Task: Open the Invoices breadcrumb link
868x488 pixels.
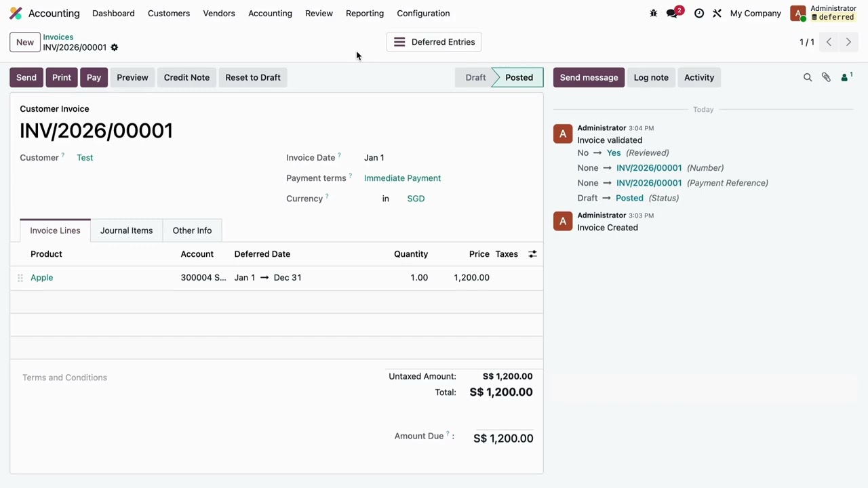Action: point(58,37)
